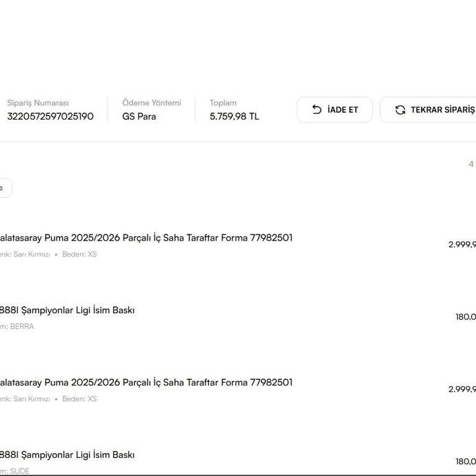Click the price of the BERRA name print
The width and height of the screenshot is (476, 476).
[465, 317]
